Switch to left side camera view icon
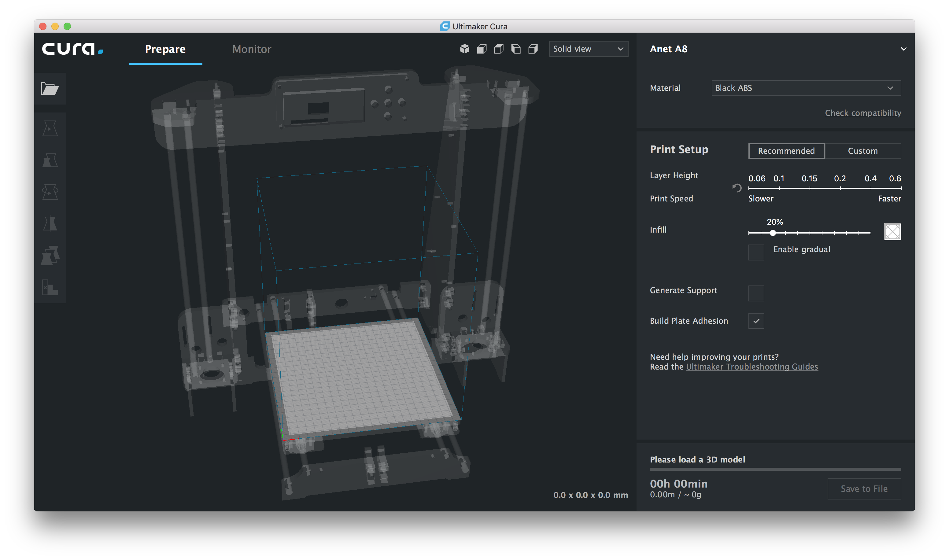949x560 pixels. (x=516, y=49)
